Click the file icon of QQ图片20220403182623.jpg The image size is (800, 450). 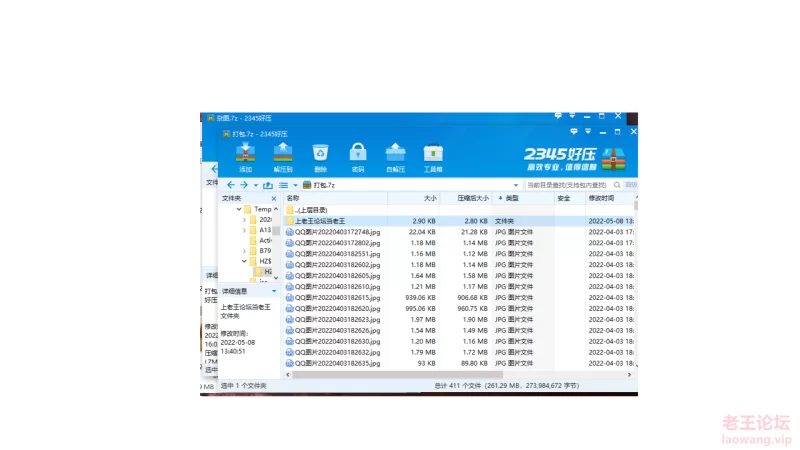[289, 319]
